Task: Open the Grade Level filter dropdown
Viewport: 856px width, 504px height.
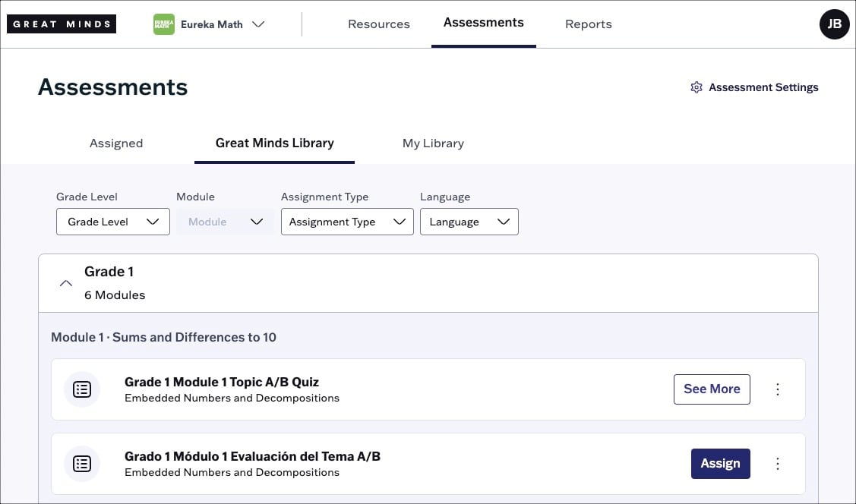Action: (x=112, y=222)
